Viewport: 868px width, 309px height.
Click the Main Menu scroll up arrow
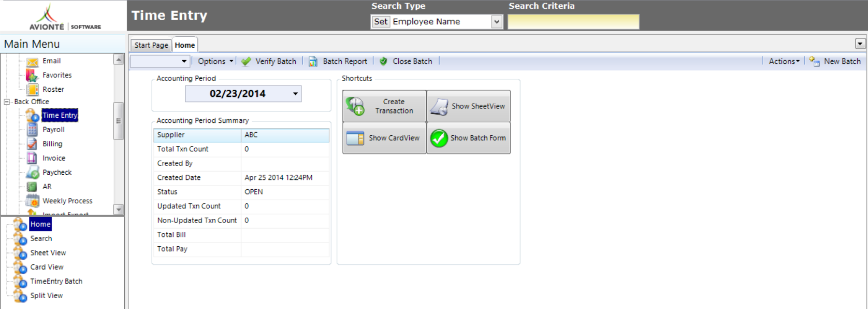(x=119, y=60)
